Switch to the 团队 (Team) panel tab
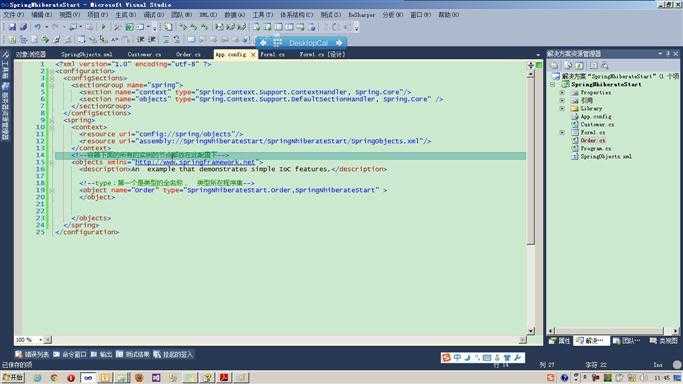This screenshot has width=683, height=384. tap(626, 341)
